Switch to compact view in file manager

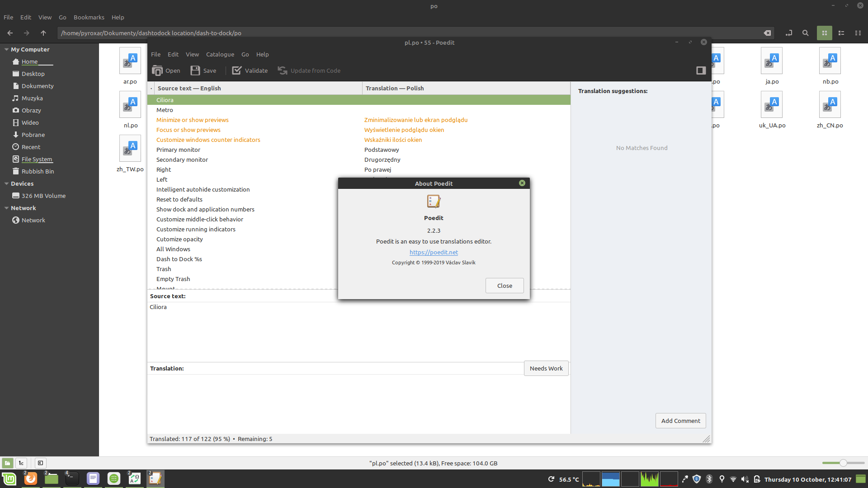point(858,33)
